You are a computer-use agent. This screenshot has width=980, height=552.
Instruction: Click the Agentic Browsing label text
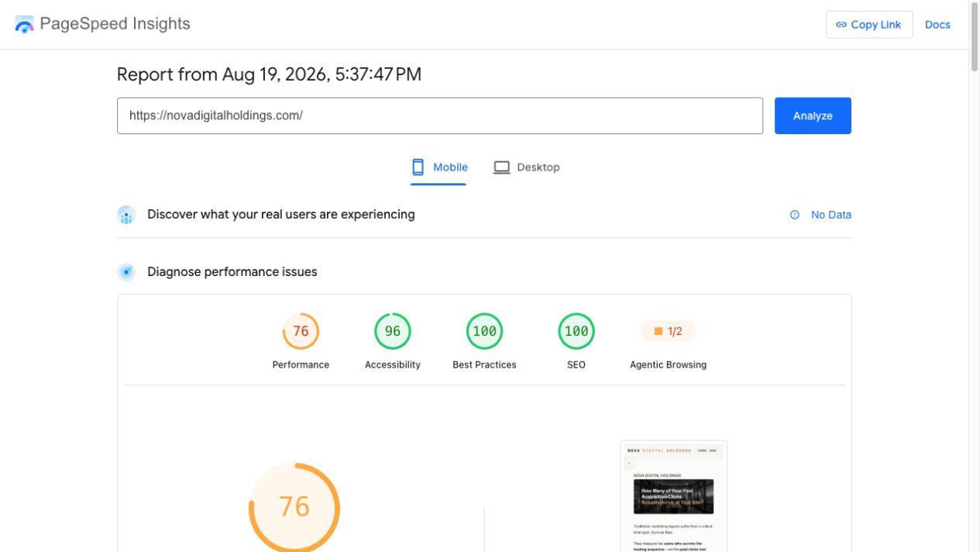click(668, 364)
